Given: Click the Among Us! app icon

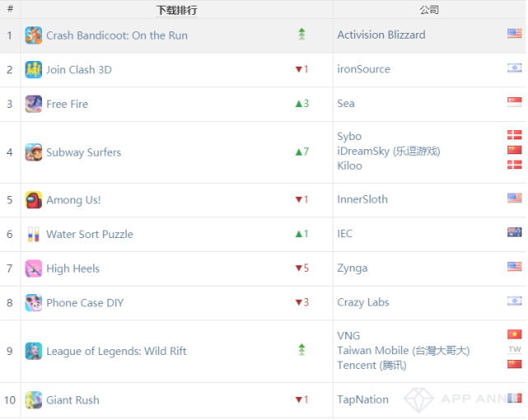Looking at the screenshot, I should (34, 200).
